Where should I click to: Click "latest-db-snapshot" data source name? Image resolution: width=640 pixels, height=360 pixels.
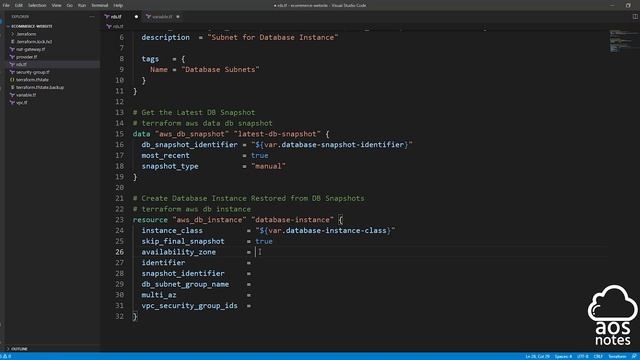(x=277, y=134)
